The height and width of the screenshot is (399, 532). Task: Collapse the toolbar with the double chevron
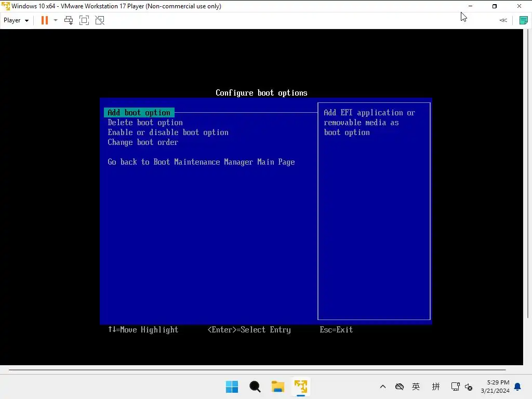tap(503, 20)
